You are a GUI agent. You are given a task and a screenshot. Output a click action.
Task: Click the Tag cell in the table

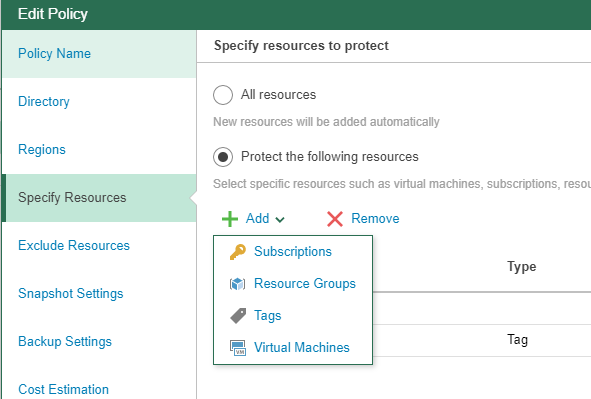(x=517, y=339)
